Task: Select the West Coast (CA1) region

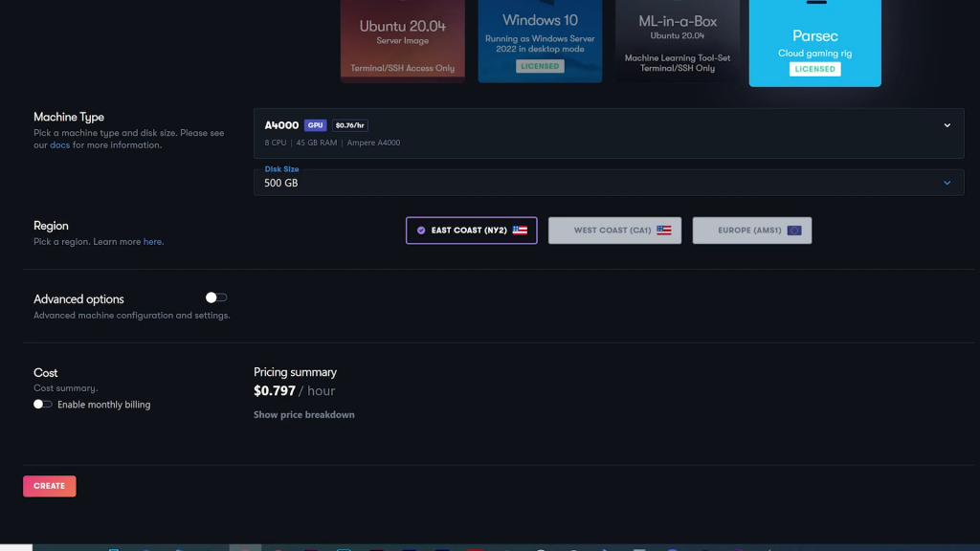Action: click(x=615, y=231)
